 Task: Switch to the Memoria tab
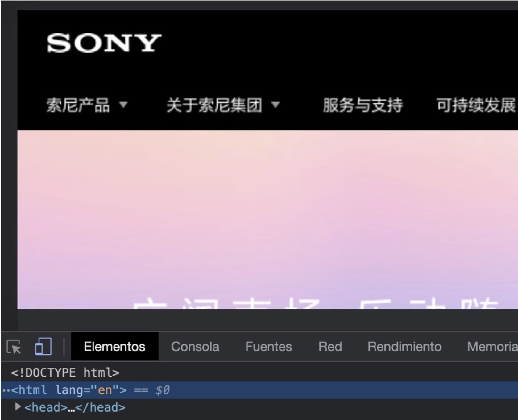coord(492,347)
